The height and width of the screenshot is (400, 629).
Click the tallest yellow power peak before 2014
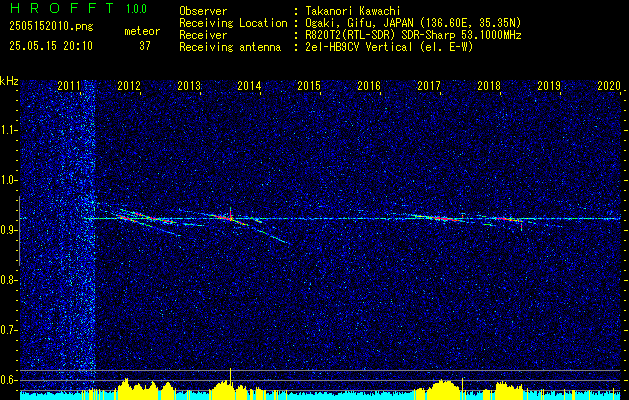click(x=230, y=379)
